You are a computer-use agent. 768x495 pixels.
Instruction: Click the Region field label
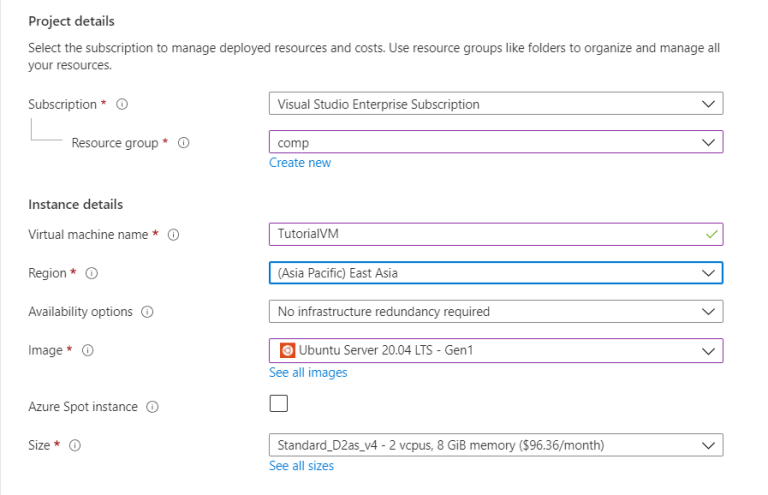(47, 273)
